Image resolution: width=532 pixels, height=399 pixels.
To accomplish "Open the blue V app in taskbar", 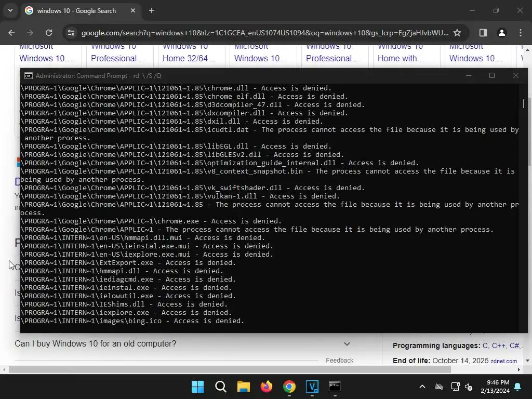I will point(312,387).
